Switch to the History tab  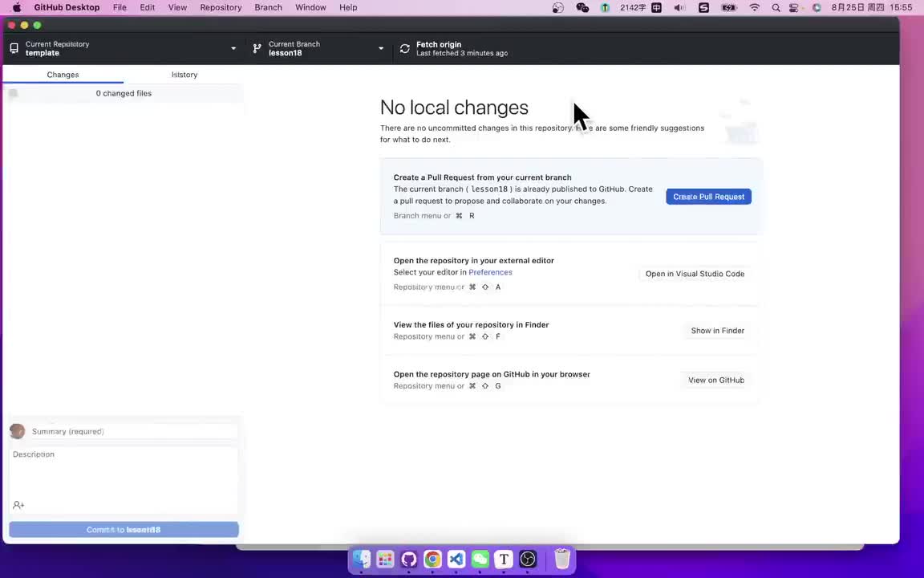pyautogui.click(x=184, y=75)
